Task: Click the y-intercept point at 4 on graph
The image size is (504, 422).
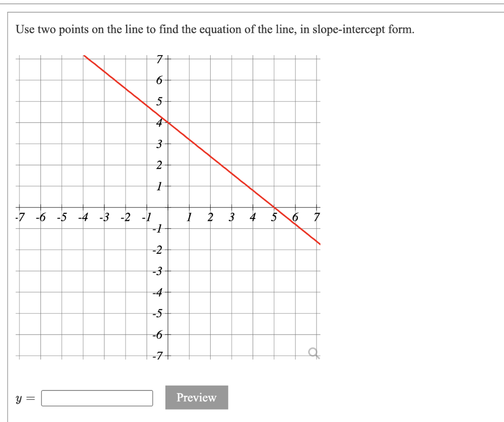Action: [168, 121]
